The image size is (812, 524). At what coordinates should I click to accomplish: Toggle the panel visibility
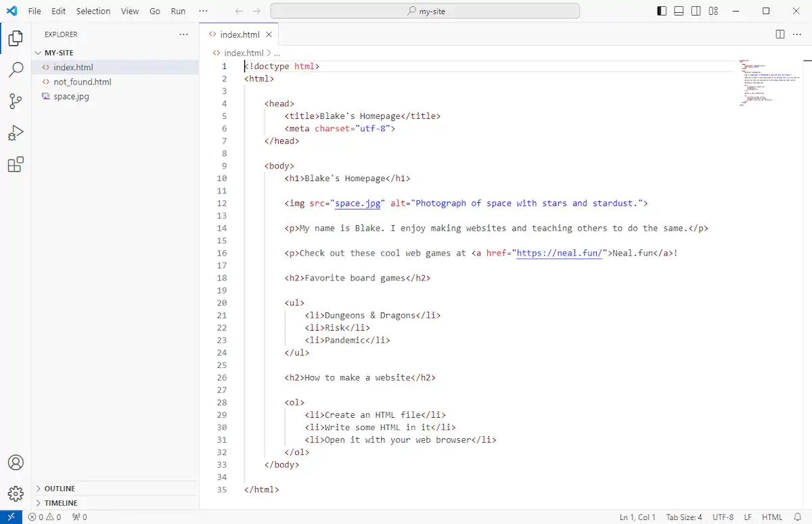click(679, 10)
